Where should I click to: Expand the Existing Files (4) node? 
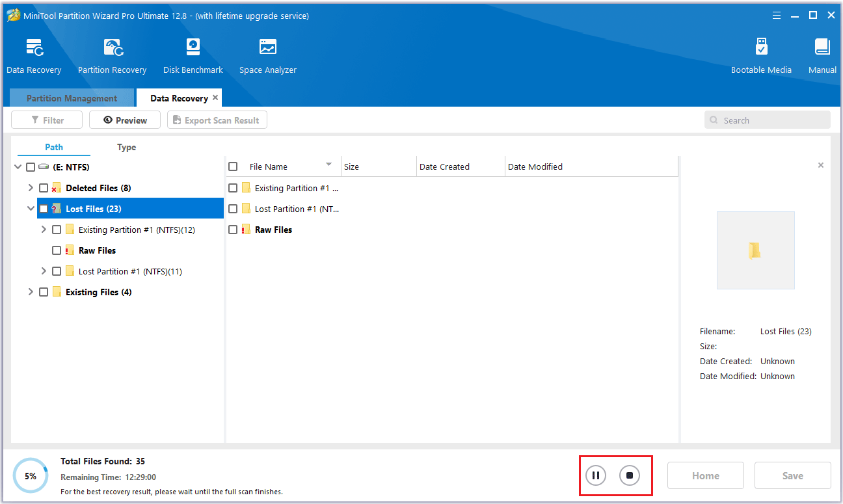click(31, 292)
